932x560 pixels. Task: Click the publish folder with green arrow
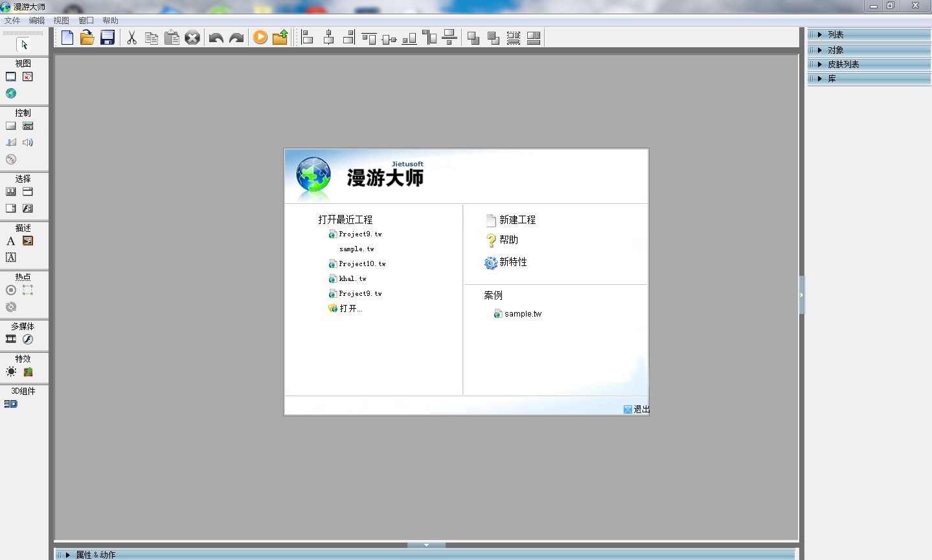[x=280, y=38]
